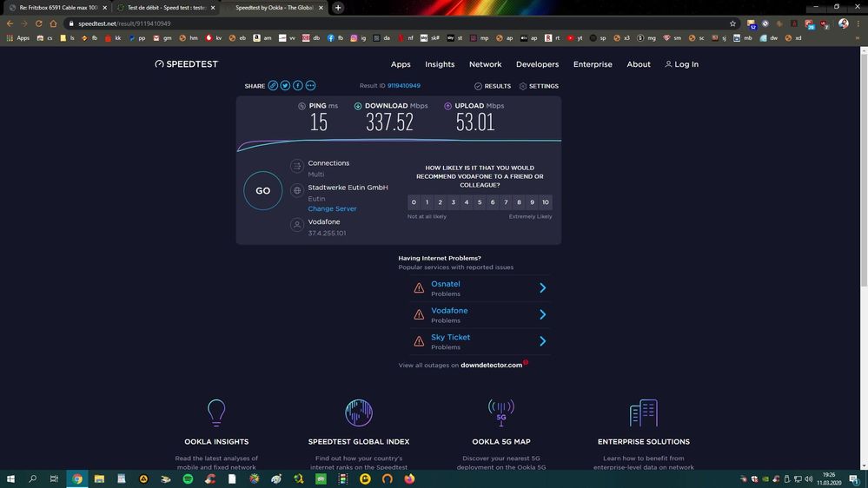
Task: Click Change Server link
Action: click(x=332, y=208)
